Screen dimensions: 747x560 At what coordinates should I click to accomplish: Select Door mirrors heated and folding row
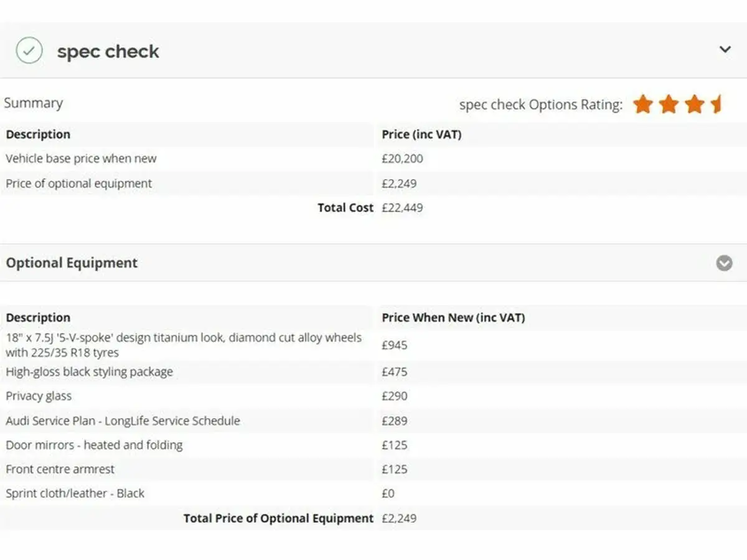coord(374,445)
